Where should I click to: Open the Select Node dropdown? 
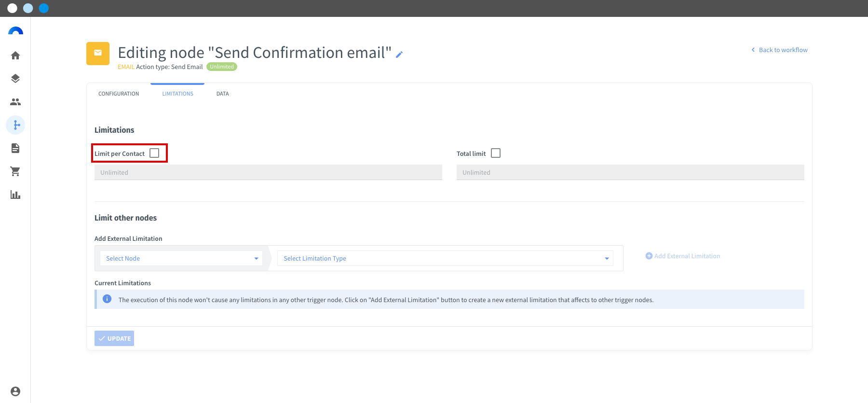pos(181,258)
